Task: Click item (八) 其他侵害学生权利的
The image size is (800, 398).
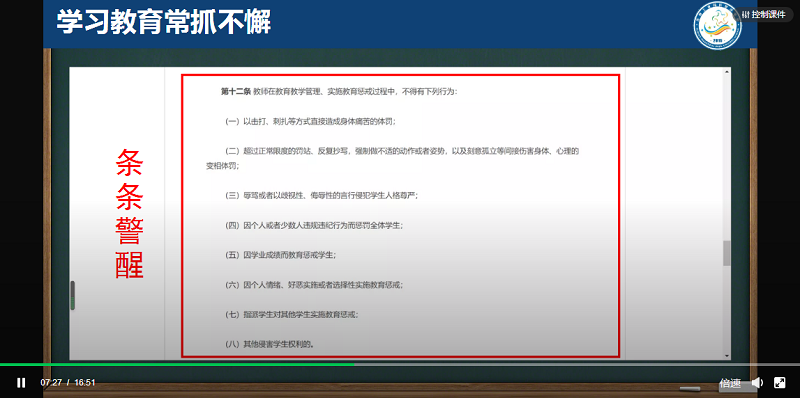Action: 269,344
